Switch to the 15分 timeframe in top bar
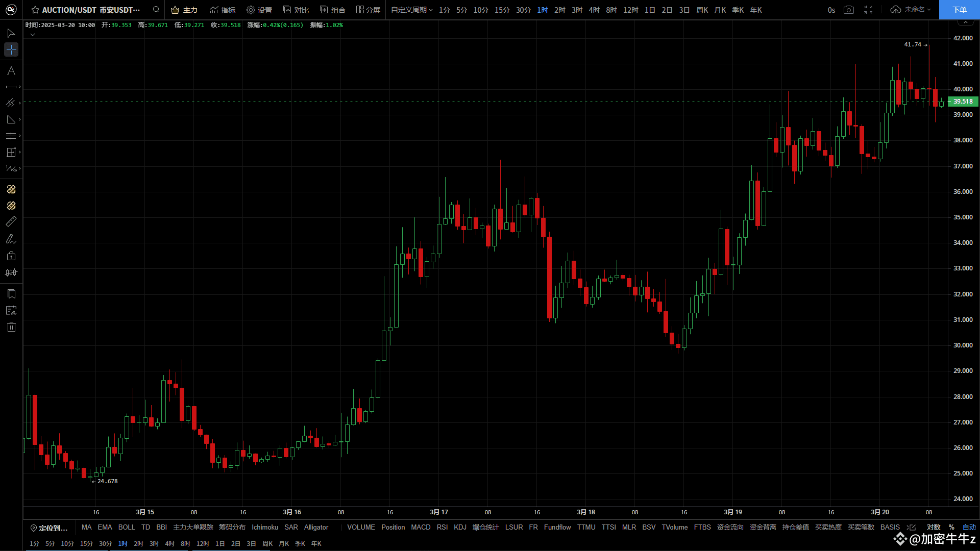 click(x=502, y=10)
